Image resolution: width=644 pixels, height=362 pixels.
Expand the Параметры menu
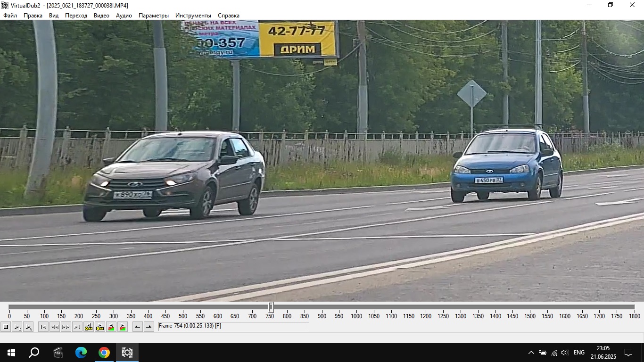pos(153,16)
